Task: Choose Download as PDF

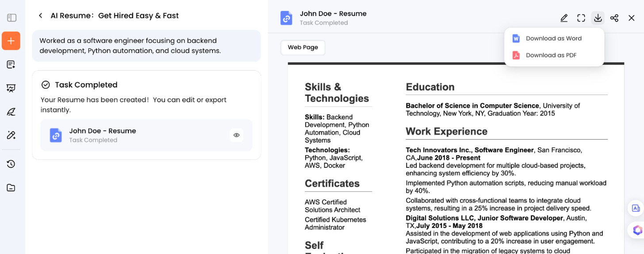Action: click(x=551, y=55)
